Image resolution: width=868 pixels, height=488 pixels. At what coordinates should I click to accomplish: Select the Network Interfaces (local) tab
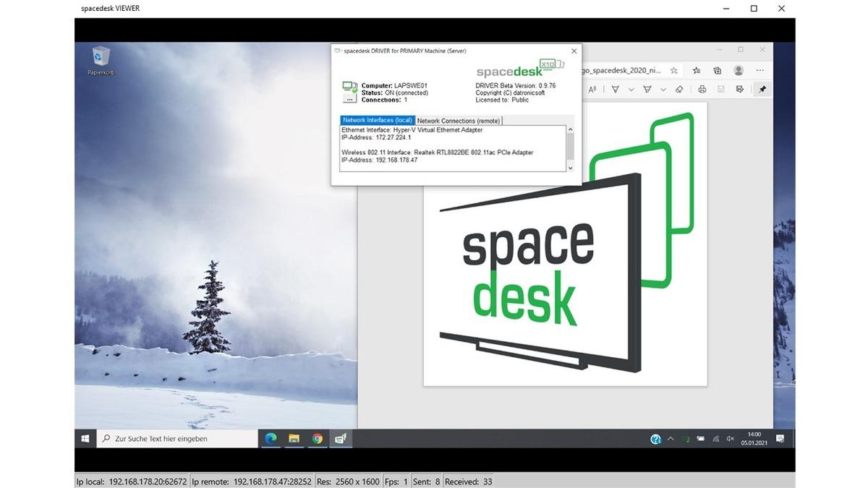(x=378, y=120)
